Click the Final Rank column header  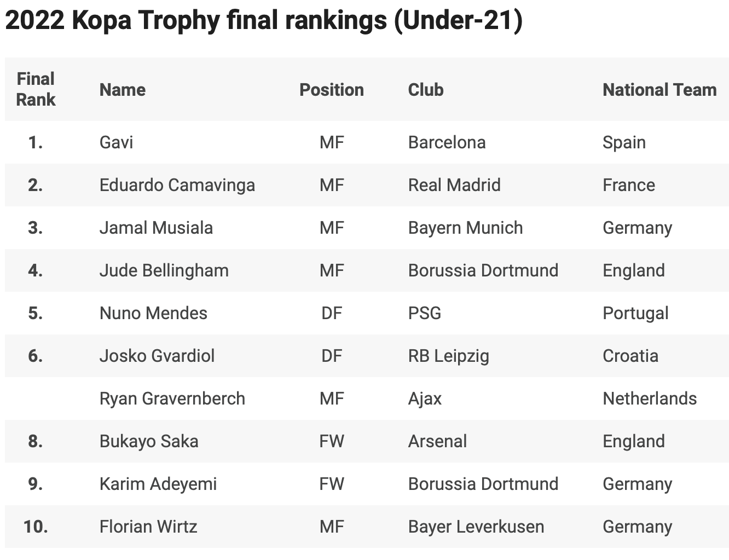tap(36, 89)
